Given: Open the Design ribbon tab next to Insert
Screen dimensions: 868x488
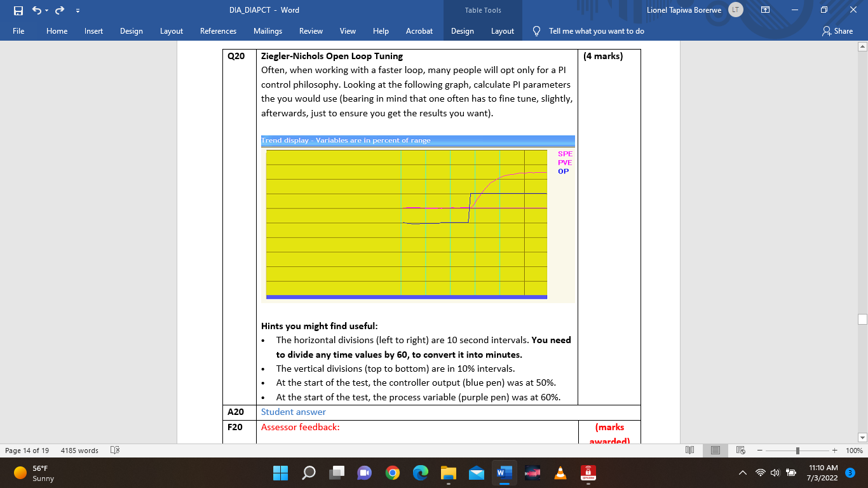Looking at the screenshot, I should 132,30.
